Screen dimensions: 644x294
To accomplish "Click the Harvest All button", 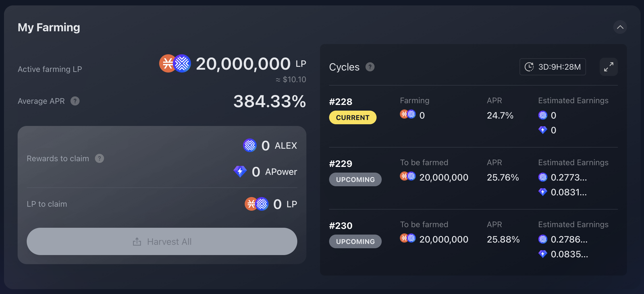I will coord(162,241).
